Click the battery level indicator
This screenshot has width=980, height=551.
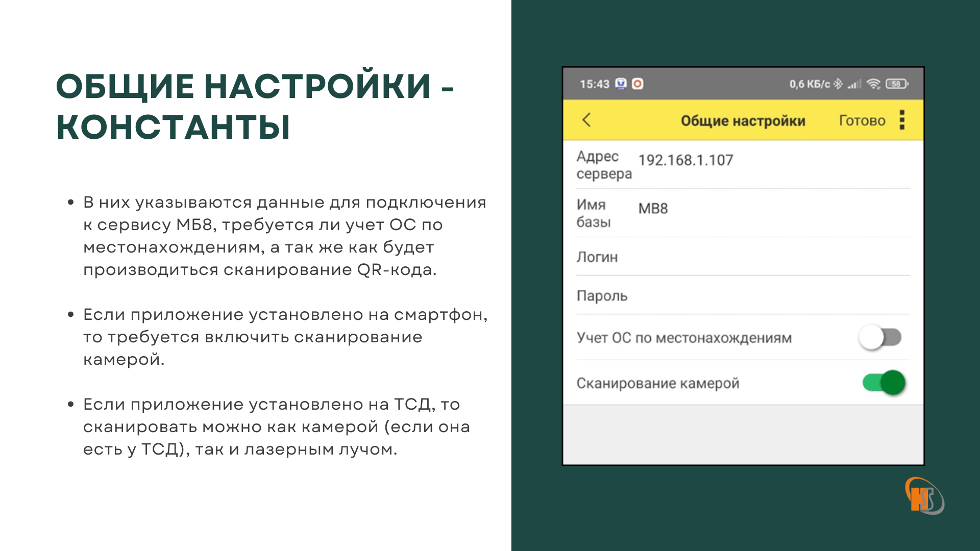click(897, 84)
